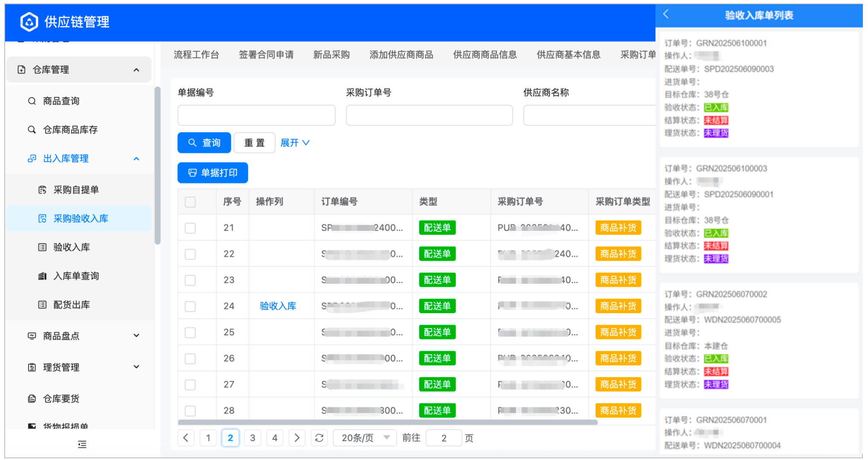
Task: Click the 仓库管理 menu icon
Action: tap(21, 70)
